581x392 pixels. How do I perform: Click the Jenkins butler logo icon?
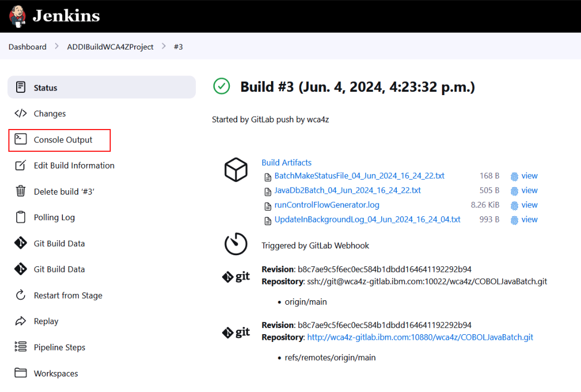pyautogui.click(x=17, y=16)
